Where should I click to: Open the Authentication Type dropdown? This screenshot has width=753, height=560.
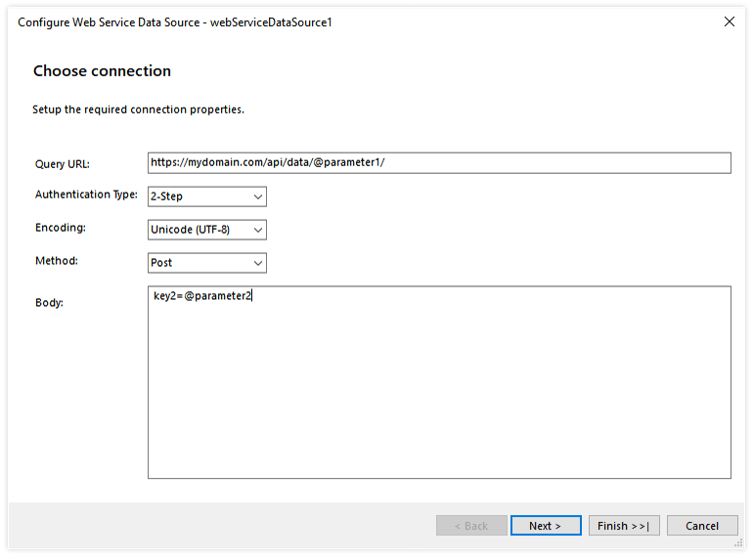(207, 196)
